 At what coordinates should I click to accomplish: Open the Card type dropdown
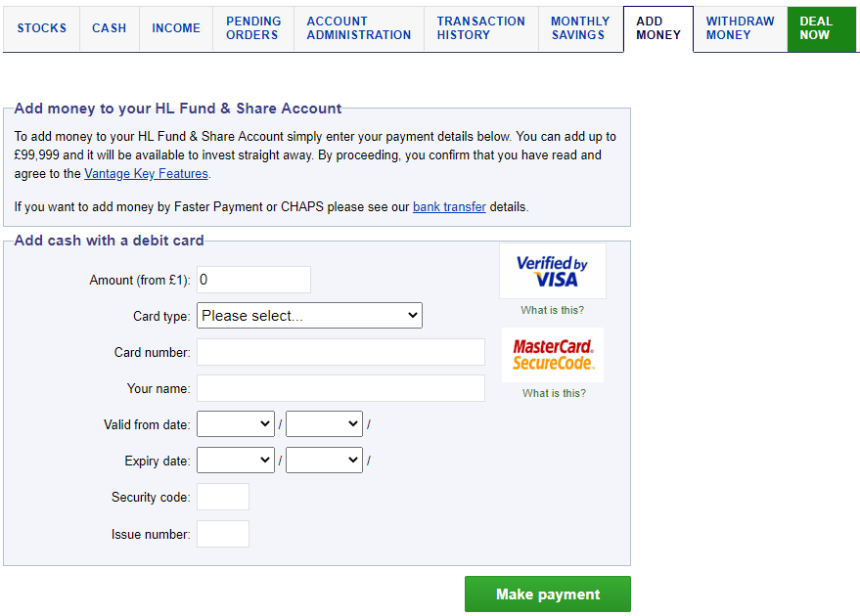pos(309,316)
